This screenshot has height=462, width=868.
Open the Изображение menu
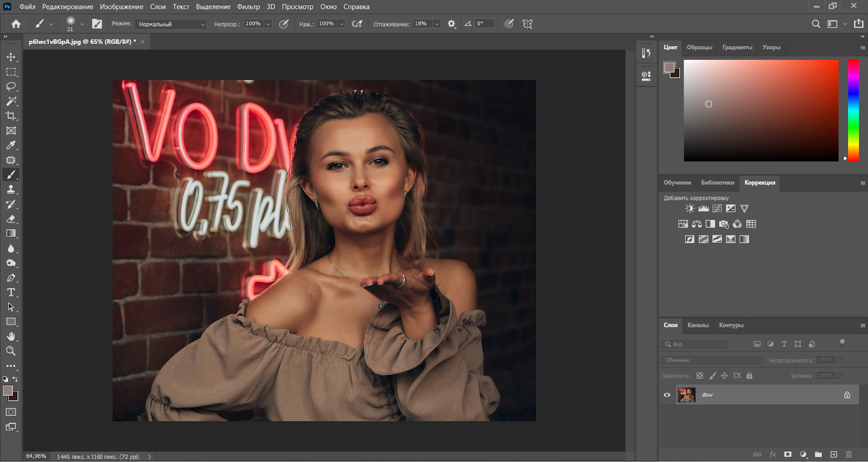[x=122, y=7]
